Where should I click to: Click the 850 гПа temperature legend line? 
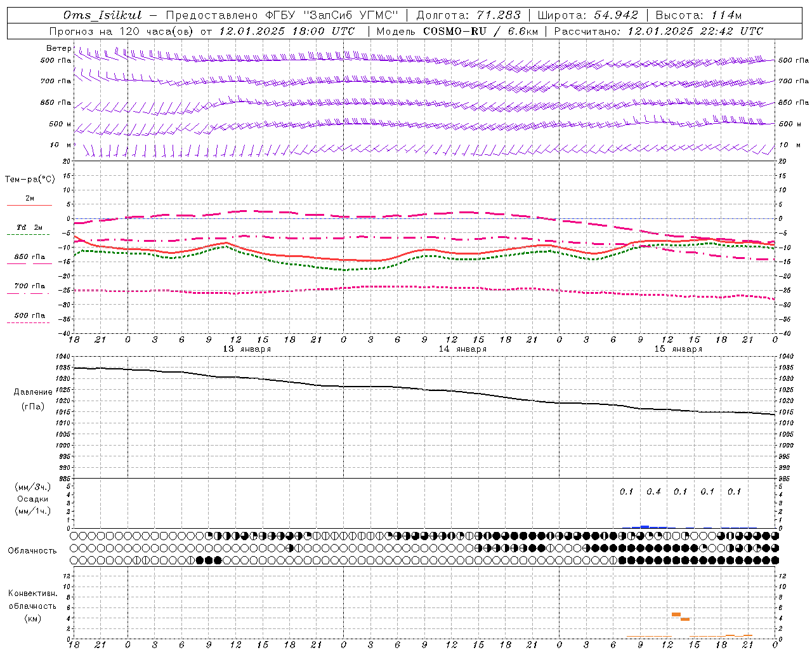pos(28,264)
